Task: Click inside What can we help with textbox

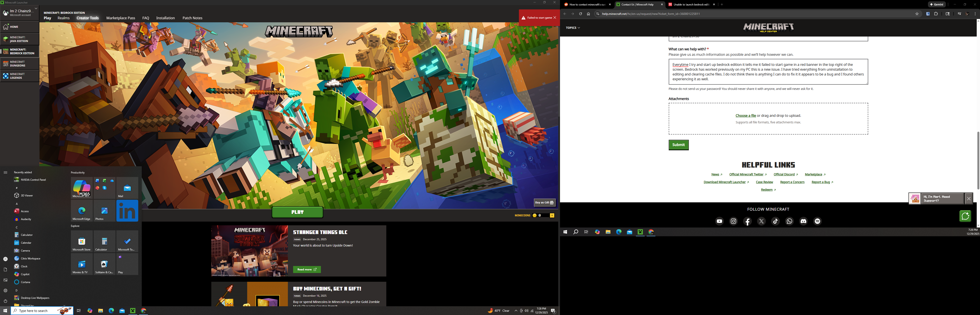Action: (768, 72)
